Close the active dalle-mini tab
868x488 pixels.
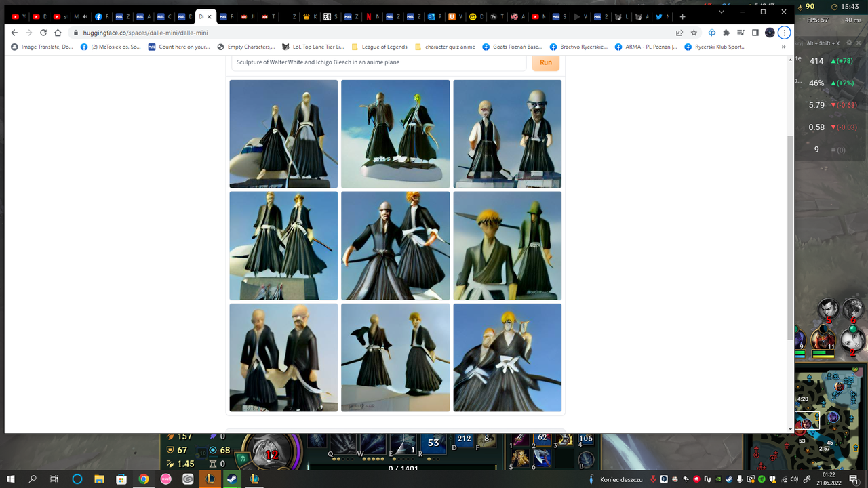point(209,16)
